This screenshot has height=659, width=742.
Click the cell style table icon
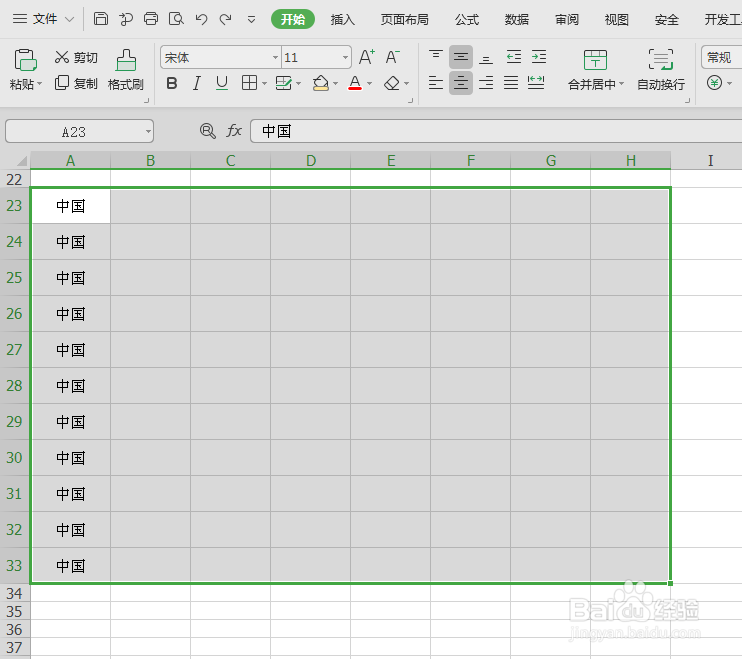pos(284,83)
